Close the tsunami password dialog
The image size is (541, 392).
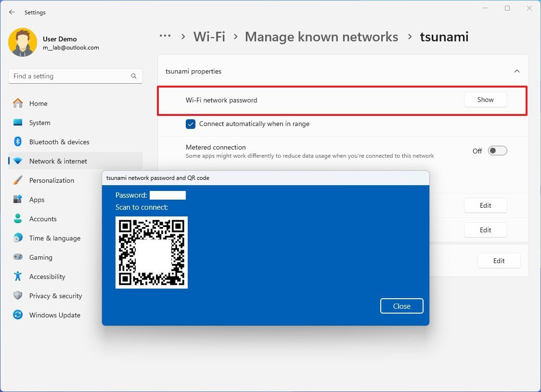(401, 306)
